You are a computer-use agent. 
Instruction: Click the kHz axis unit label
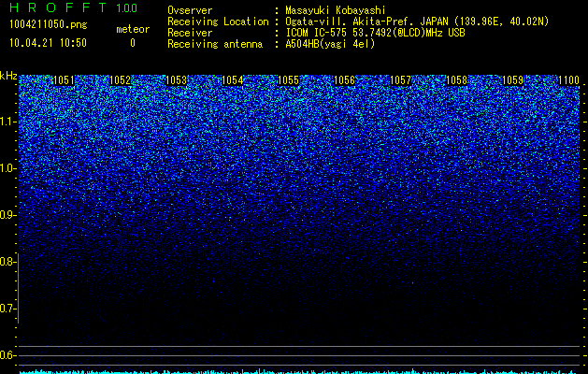(8, 76)
